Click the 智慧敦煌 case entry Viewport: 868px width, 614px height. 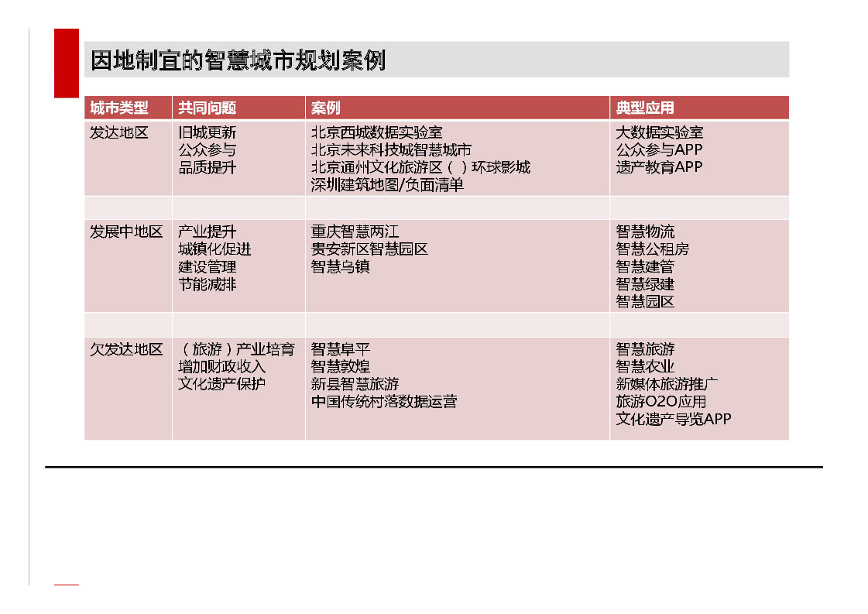coord(340,366)
